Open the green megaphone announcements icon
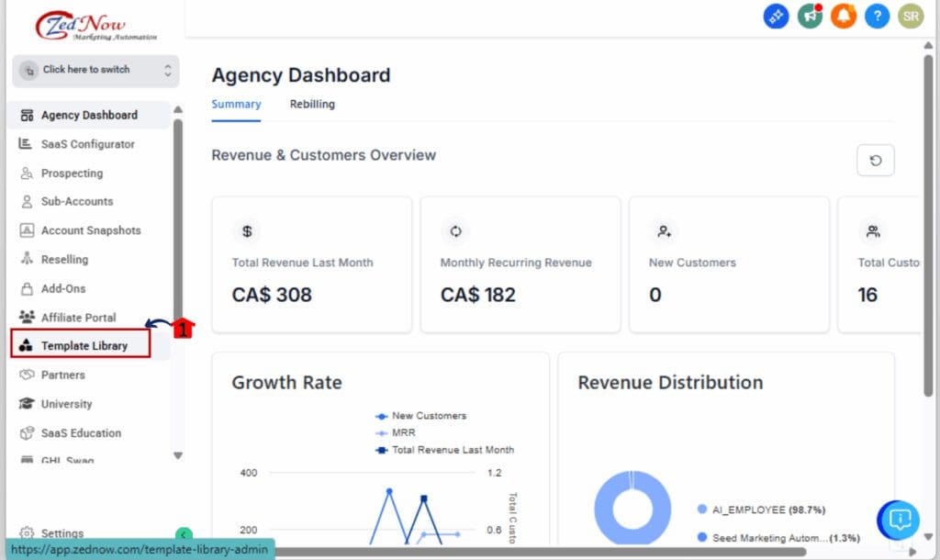Viewport: 940px width, 560px height. coord(810,16)
